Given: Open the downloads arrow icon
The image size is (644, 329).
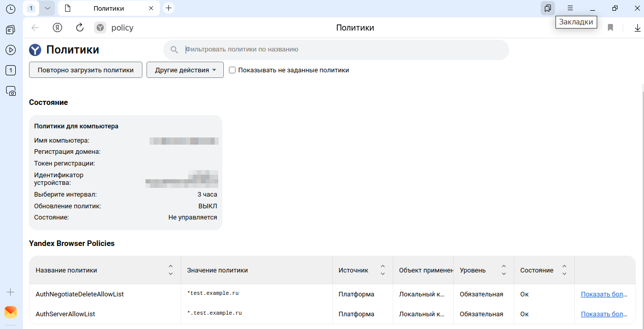Looking at the screenshot, I should 637,28.
